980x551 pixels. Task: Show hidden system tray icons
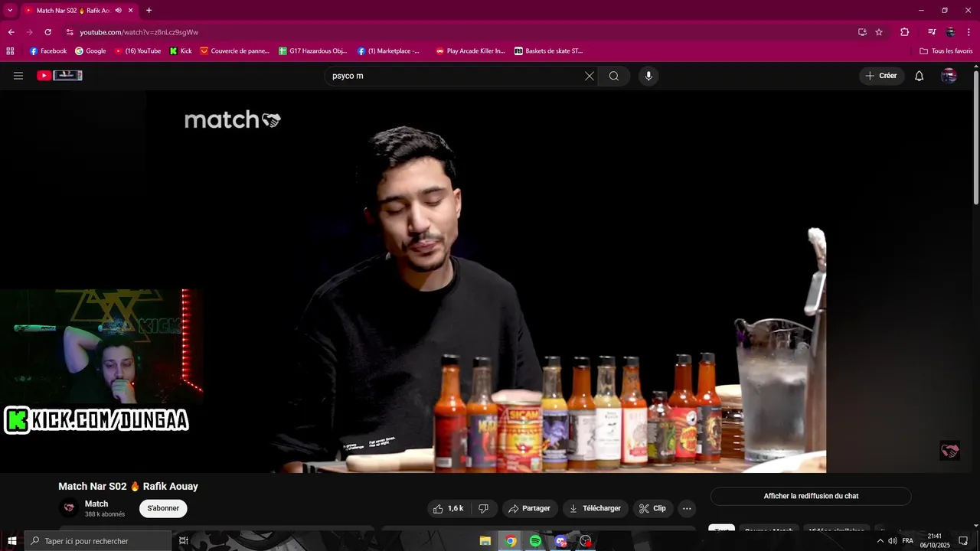pyautogui.click(x=880, y=541)
